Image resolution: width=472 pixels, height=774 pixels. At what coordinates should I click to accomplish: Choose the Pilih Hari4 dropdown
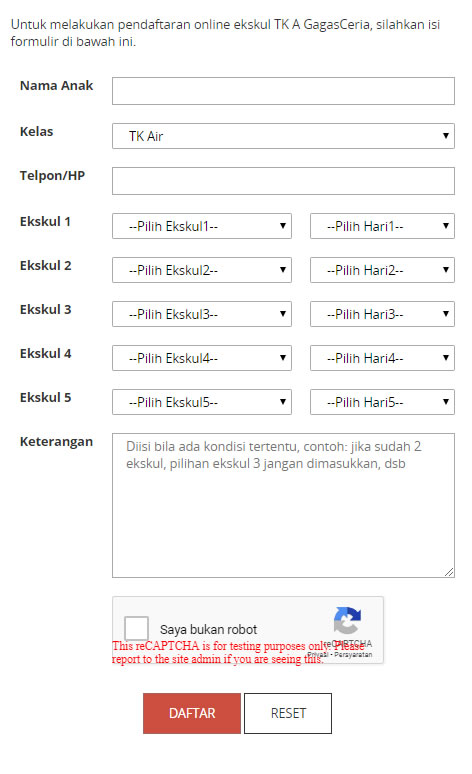[x=382, y=358]
